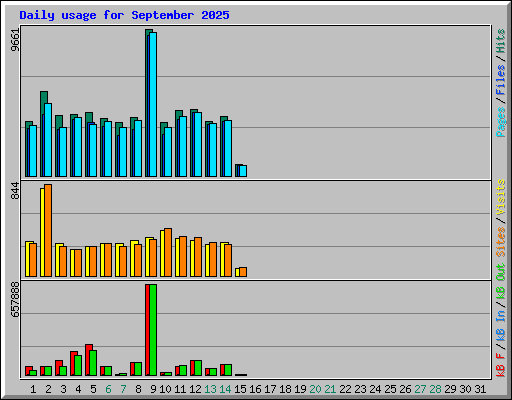This screenshot has height=400, width=512.
Task: Click the tallest cyan bar on day 9
Action: [x=153, y=104]
